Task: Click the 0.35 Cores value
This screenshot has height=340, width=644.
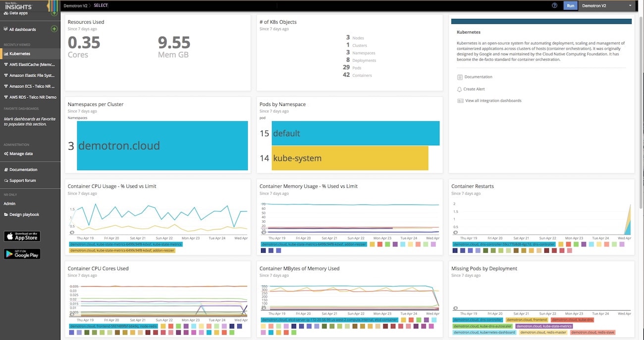Action: [84, 43]
